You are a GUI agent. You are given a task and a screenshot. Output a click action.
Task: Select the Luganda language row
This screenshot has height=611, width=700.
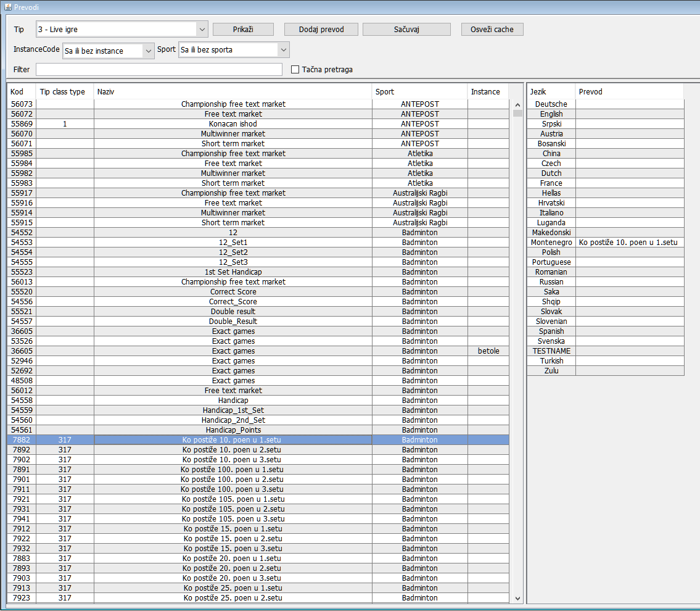(606, 222)
